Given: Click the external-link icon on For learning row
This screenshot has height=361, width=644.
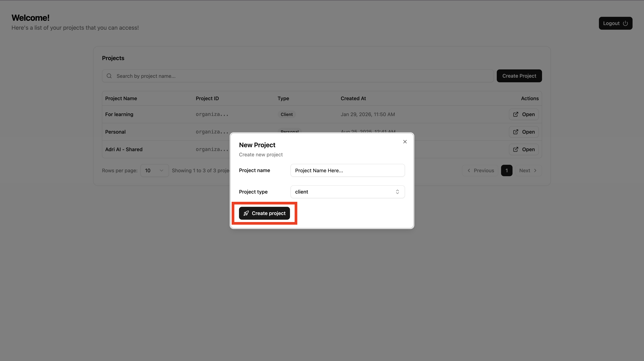Looking at the screenshot, I should 516,114.
